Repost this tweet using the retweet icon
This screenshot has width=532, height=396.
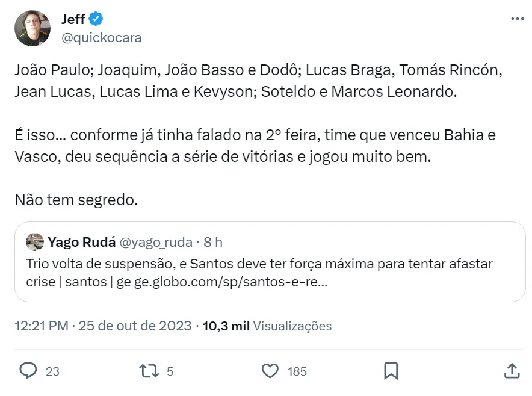[149, 370]
